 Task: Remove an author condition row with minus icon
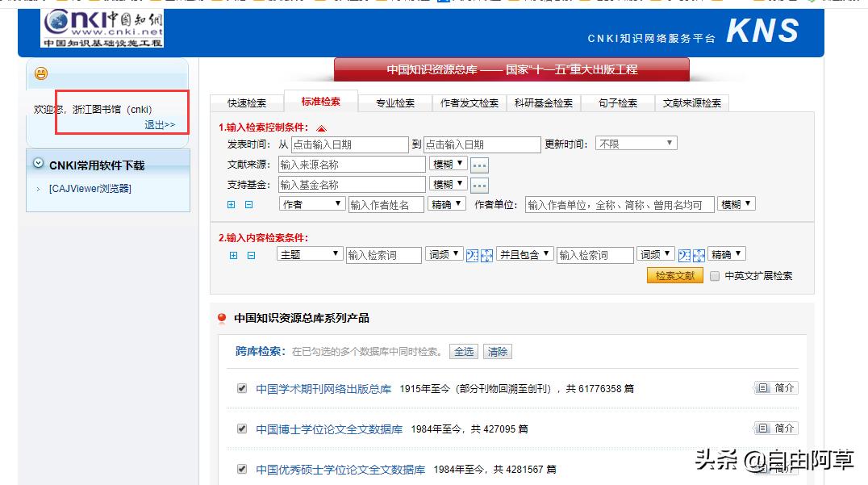click(x=249, y=205)
